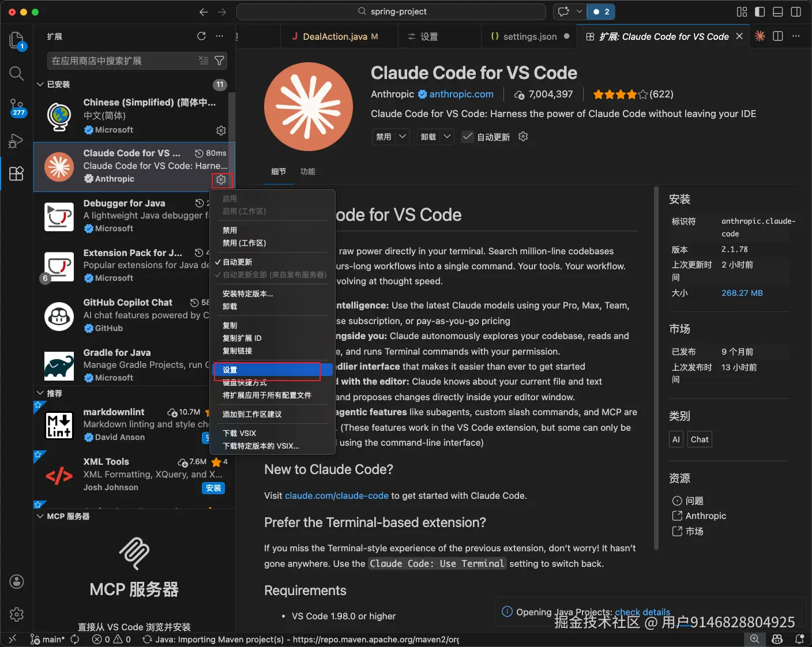
Task: Open the Search view in activity bar
Action: pyautogui.click(x=16, y=73)
